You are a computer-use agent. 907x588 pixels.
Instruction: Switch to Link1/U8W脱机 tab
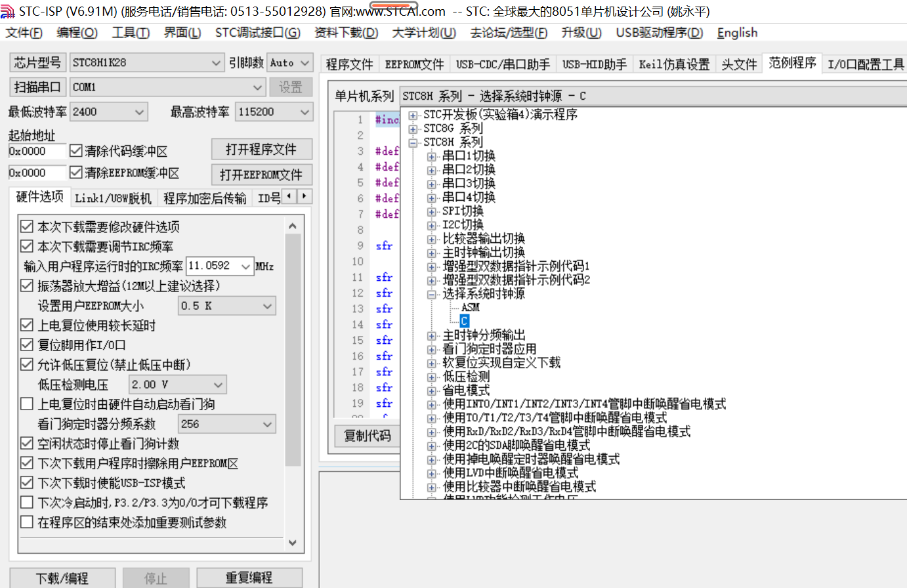click(113, 198)
